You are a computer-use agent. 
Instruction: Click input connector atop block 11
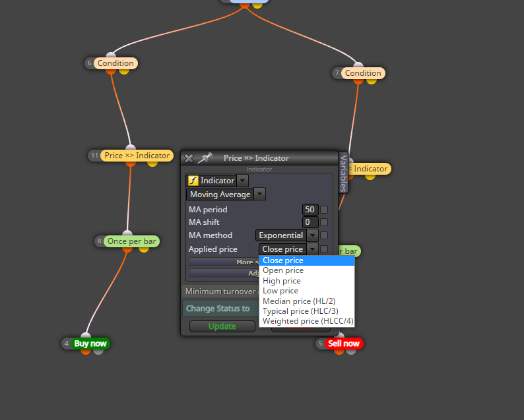[131, 148]
